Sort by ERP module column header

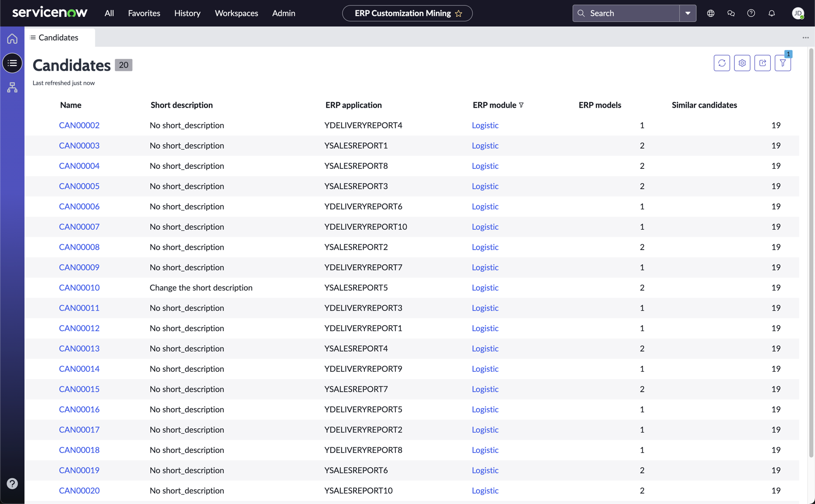coord(494,105)
